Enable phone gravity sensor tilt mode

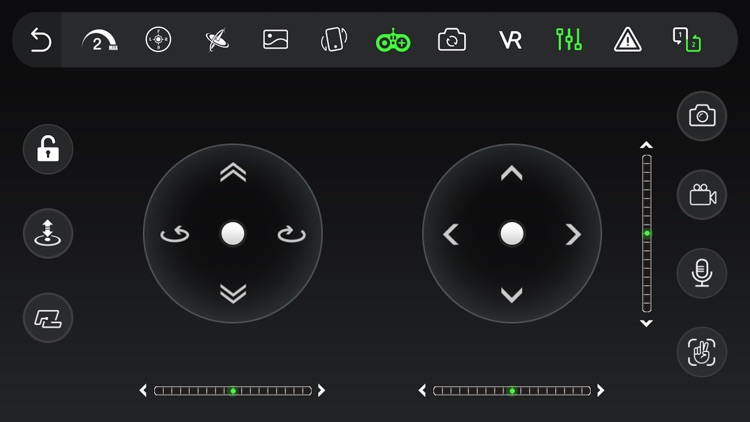click(334, 40)
